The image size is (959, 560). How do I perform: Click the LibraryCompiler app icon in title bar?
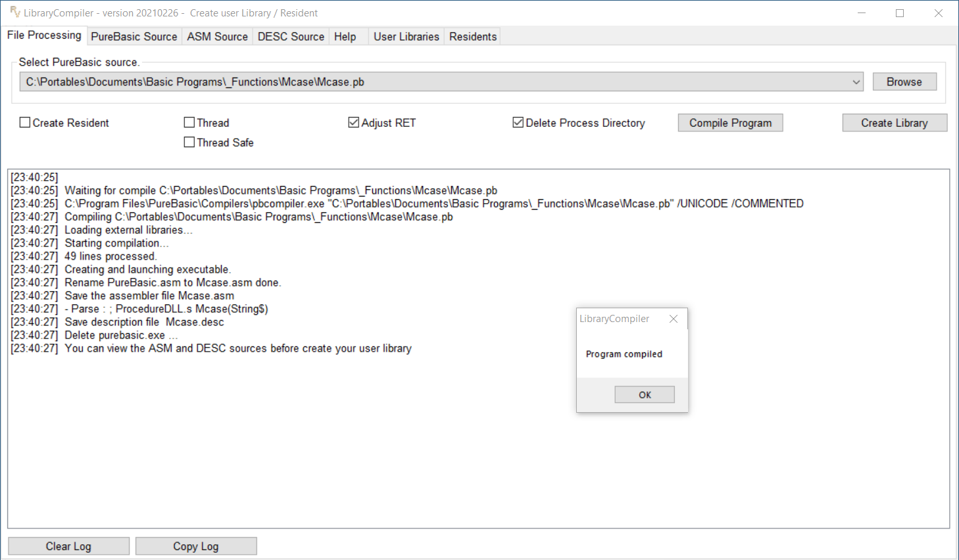pyautogui.click(x=14, y=12)
